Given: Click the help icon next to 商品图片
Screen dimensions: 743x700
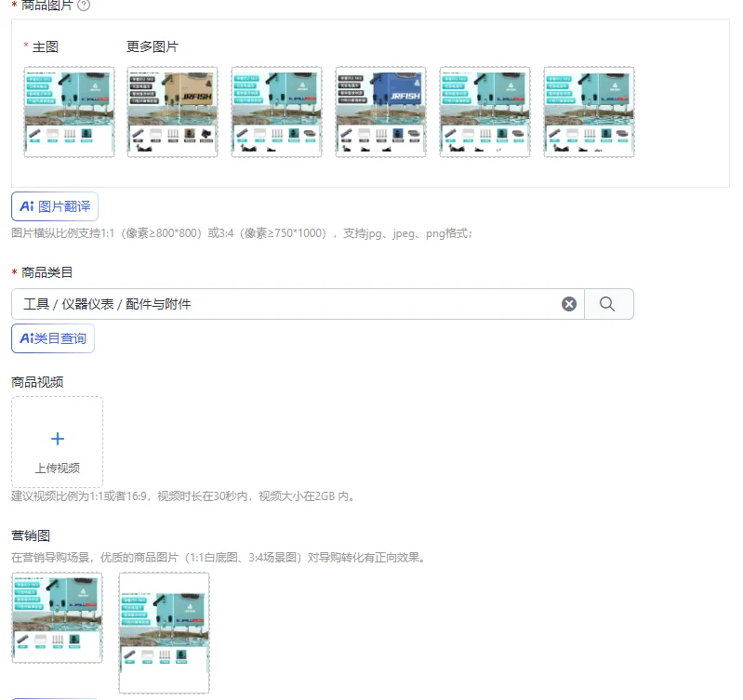Looking at the screenshot, I should tap(84, 5).
